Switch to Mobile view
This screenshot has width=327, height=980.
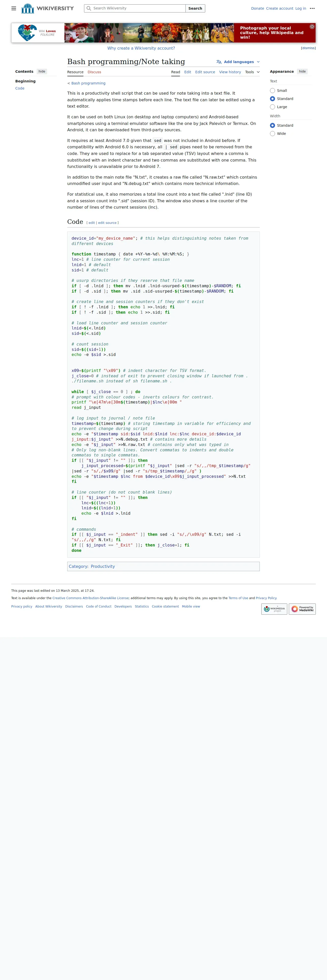pyautogui.click(x=191, y=607)
